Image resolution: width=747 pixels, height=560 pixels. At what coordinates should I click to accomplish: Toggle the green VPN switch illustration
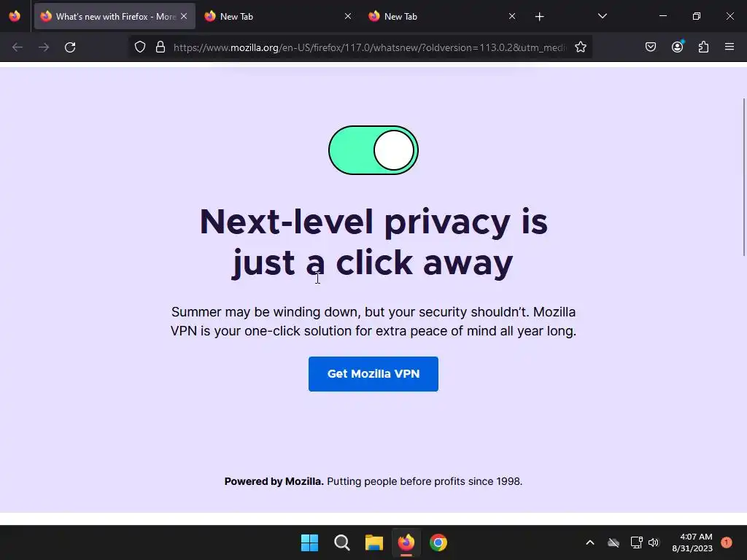(x=373, y=150)
